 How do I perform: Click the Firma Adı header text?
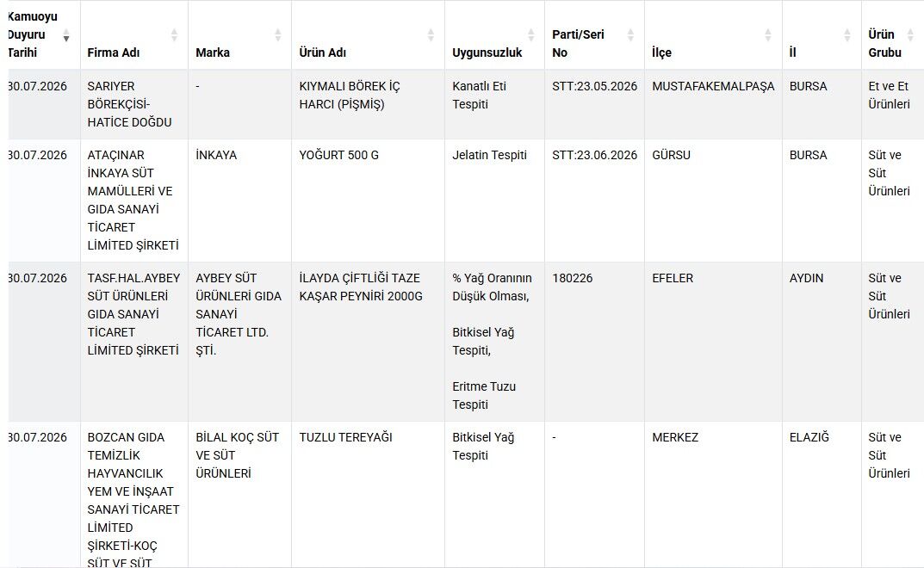point(113,52)
